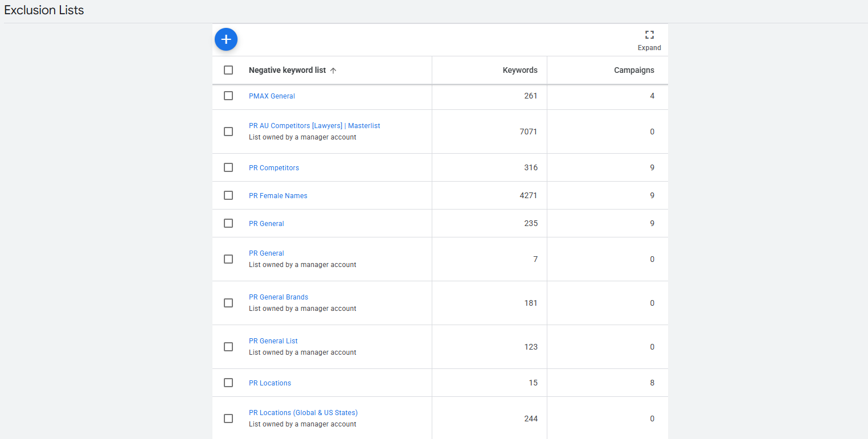The width and height of the screenshot is (868, 439).
Task: Check the checkbox for PMAX General
Action: click(228, 96)
